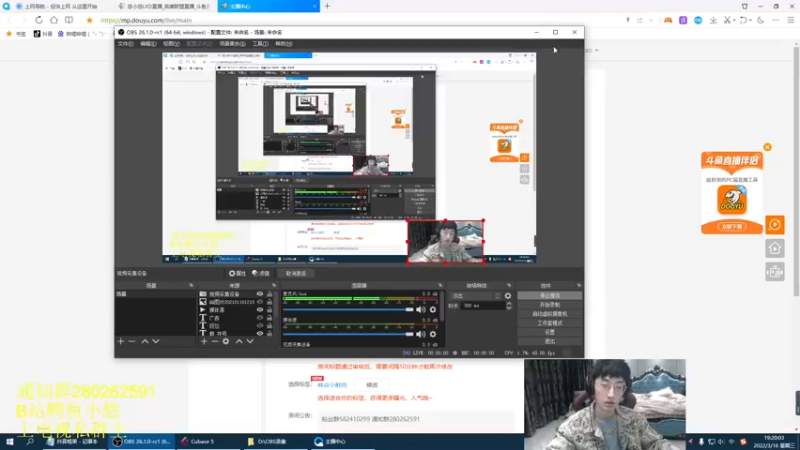
Task: Open new browser tab with plus
Action: [327, 6]
